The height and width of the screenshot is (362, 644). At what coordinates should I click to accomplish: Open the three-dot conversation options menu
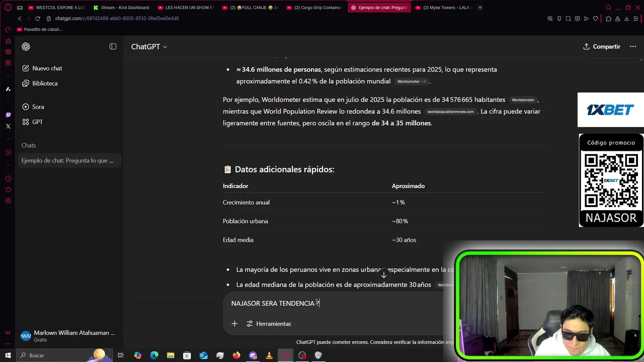click(x=633, y=46)
